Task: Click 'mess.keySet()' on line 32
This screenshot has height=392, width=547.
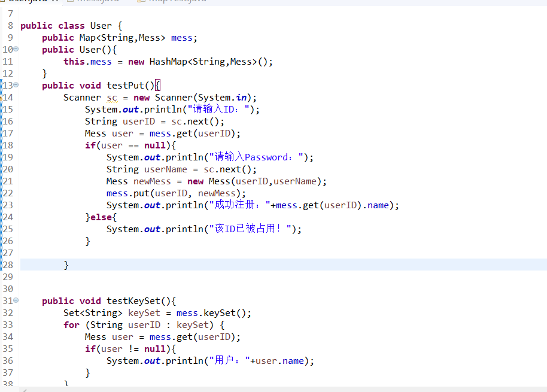Action: point(211,313)
